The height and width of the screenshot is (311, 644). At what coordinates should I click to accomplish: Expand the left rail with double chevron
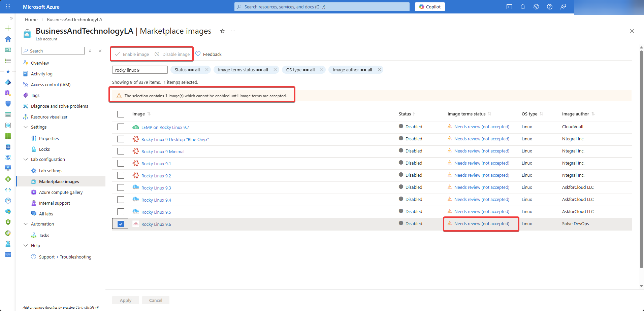click(x=11, y=18)
